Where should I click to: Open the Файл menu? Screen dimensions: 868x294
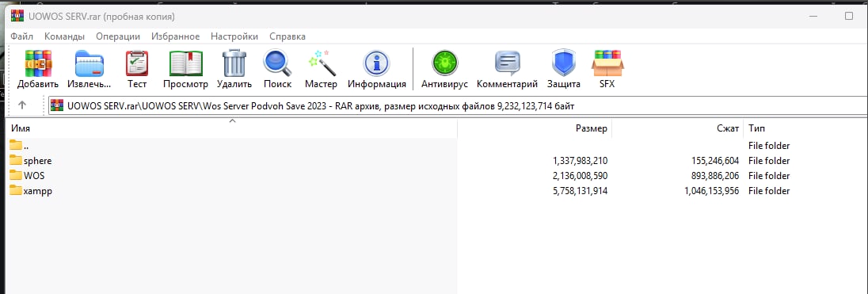click(x=21, y=36)
